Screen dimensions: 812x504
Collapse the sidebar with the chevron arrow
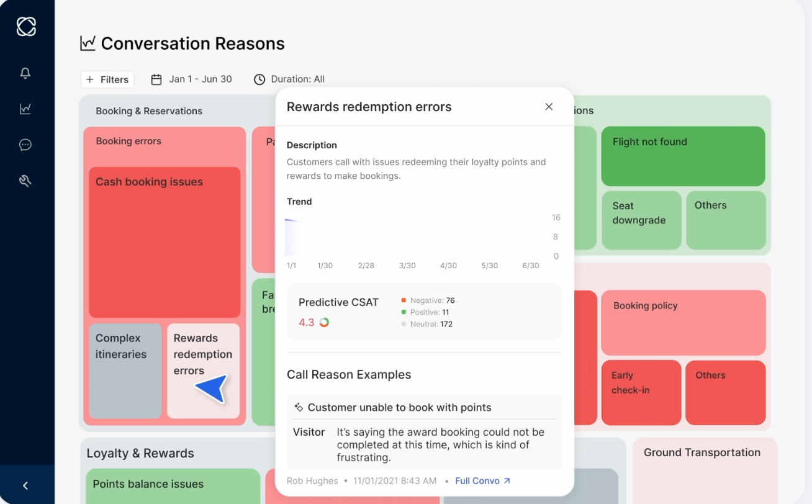[25, 485]
